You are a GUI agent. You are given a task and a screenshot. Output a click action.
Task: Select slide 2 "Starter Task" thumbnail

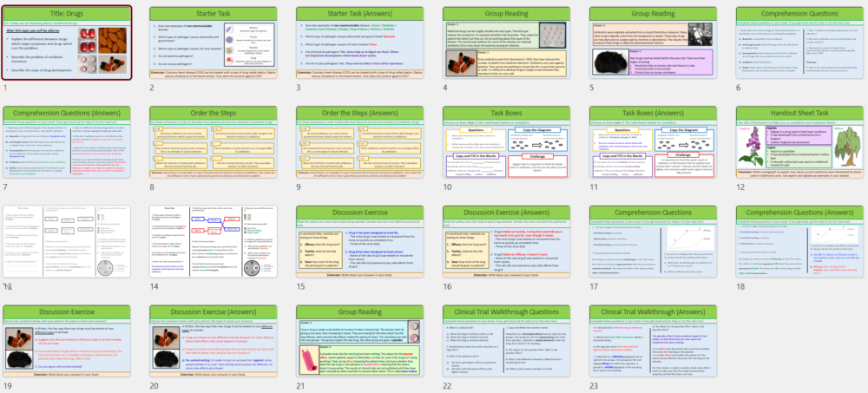tap(214, 43)
